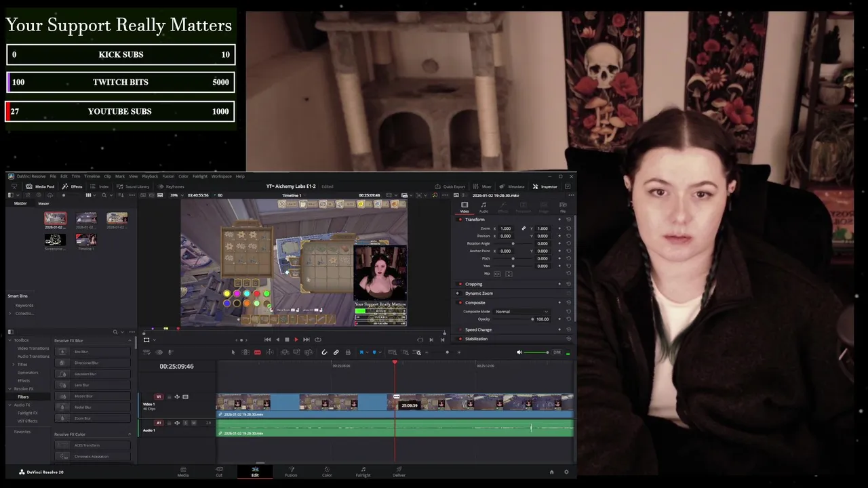Viewport: 868px width, 488px height.
Task: Open the File menu
Action: 53,176
